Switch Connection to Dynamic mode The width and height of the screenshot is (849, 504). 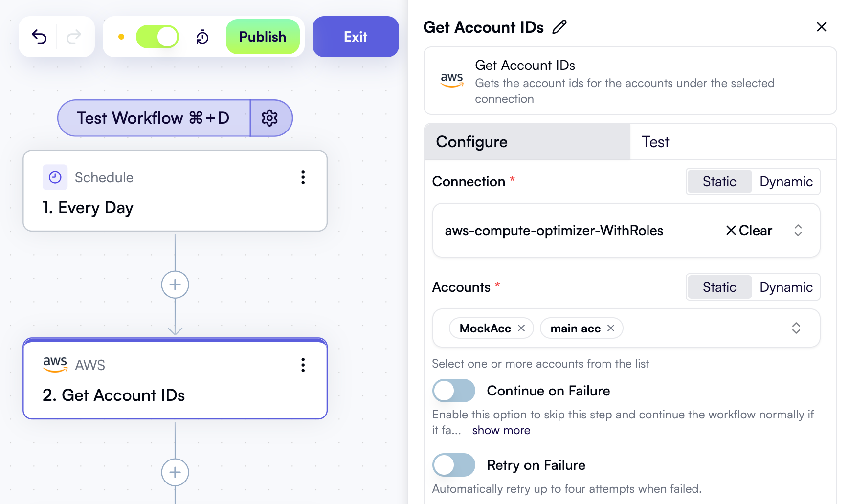(785, 182)
